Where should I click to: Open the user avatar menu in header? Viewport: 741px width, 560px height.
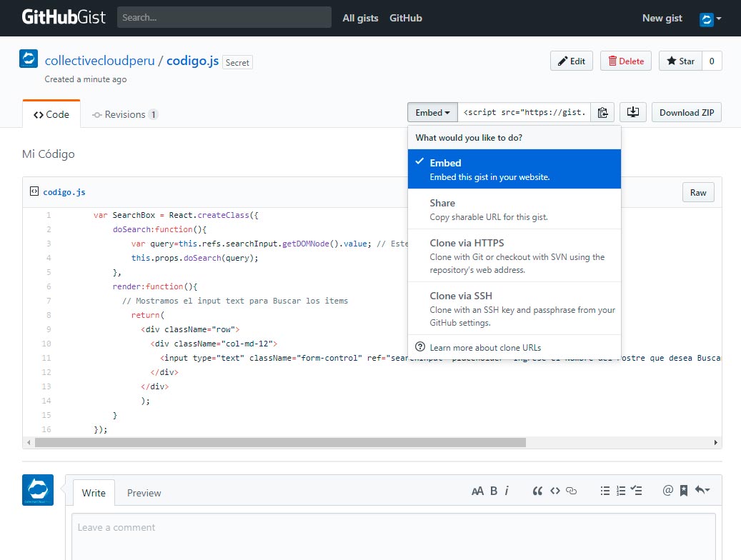(710, 19)
